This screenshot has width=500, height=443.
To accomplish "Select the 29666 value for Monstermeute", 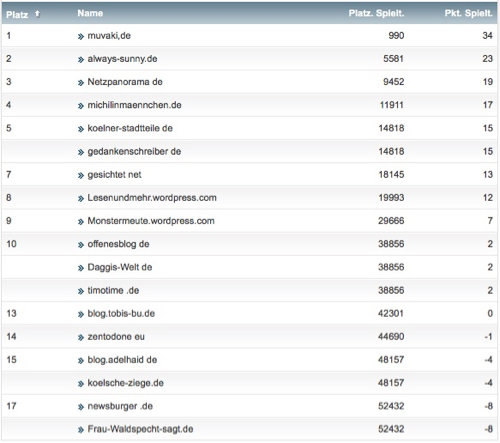I will point(391,221).
